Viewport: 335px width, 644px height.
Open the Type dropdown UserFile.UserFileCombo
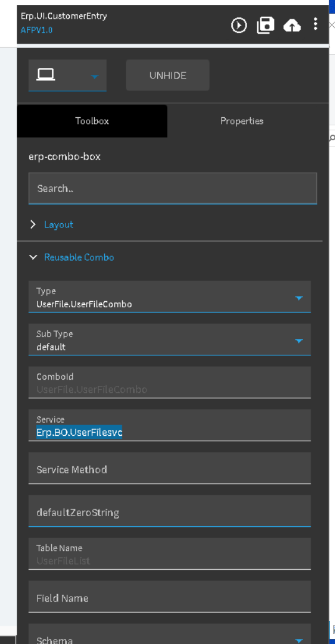(x=169, y=297)
